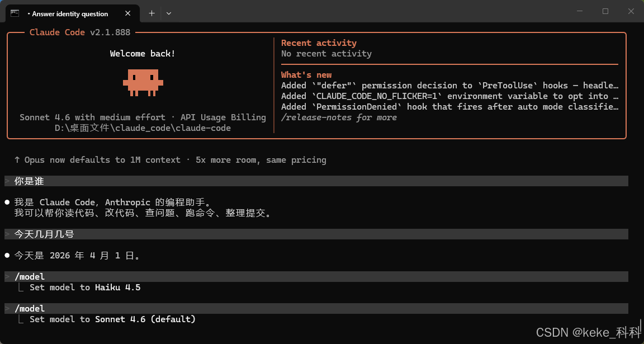Open the new tab profile dropdown
Image resolution: width=644 pixels, height=344 pixels.
click(169, 13)
